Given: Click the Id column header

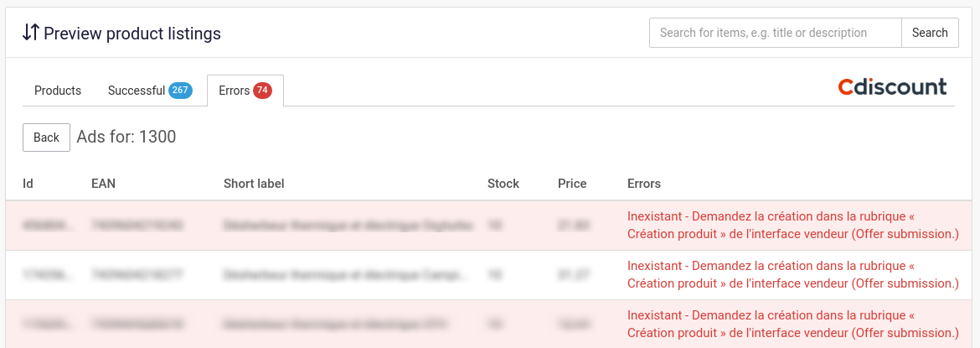Looking at the screenshot, I should tap(28, 184).
